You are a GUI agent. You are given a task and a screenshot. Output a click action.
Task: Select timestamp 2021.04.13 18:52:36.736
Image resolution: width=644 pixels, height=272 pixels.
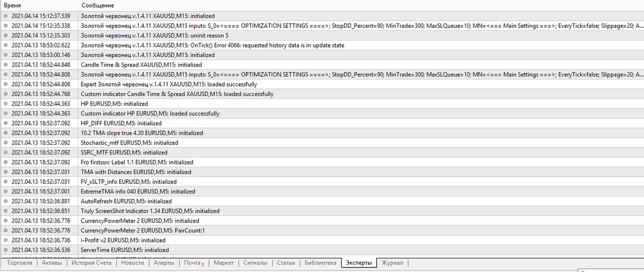[x=41, y=240]
